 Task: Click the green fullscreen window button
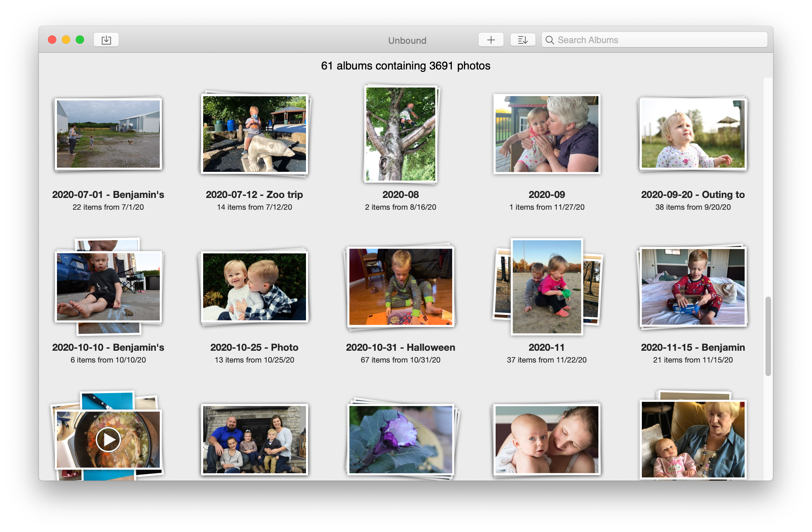point(80,40)
